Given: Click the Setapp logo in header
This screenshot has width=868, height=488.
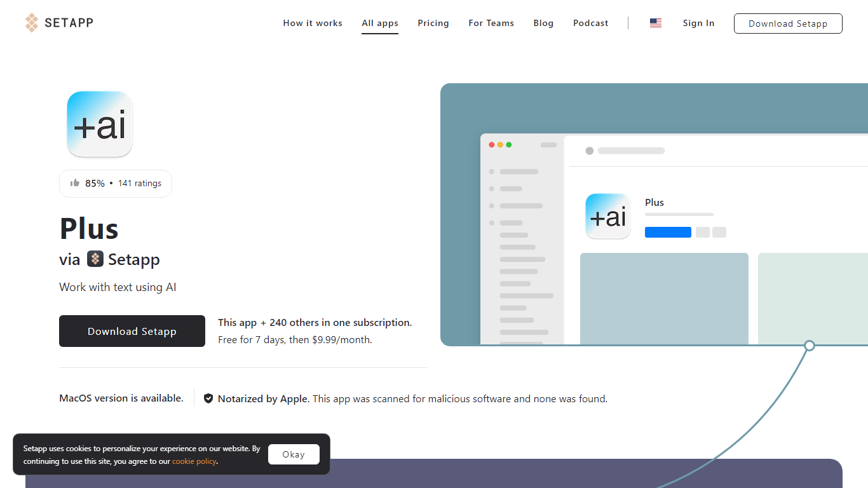Looking at the screenshot, I should click(x=59, y=23).
